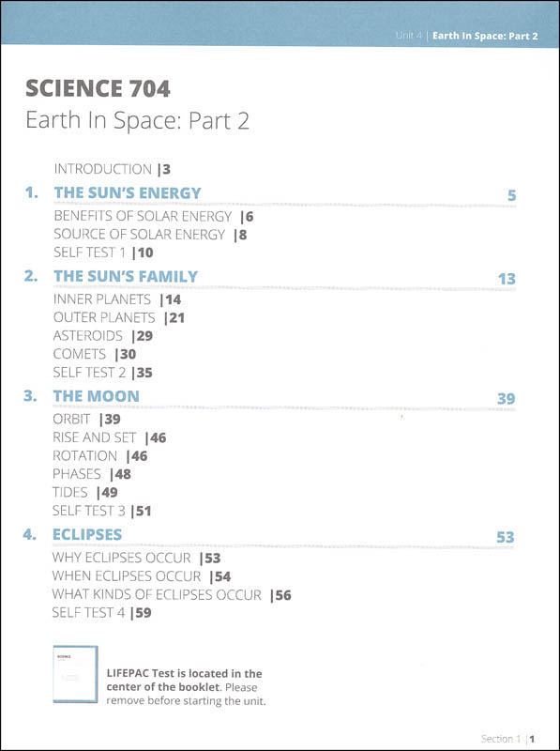The height and width of the screenshot is (751, 560).
Task: Click the ASTEROIDS entry
Action: coord(103,336)
